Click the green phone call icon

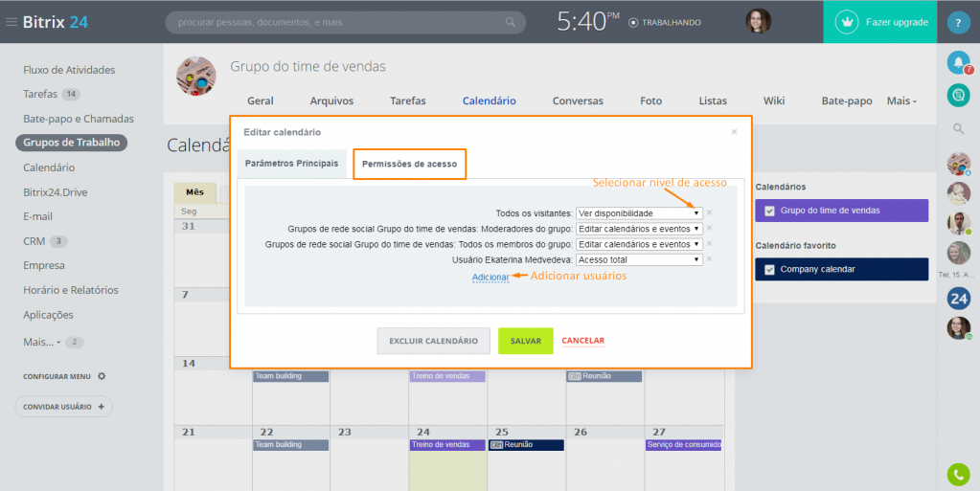click(958, 474)
